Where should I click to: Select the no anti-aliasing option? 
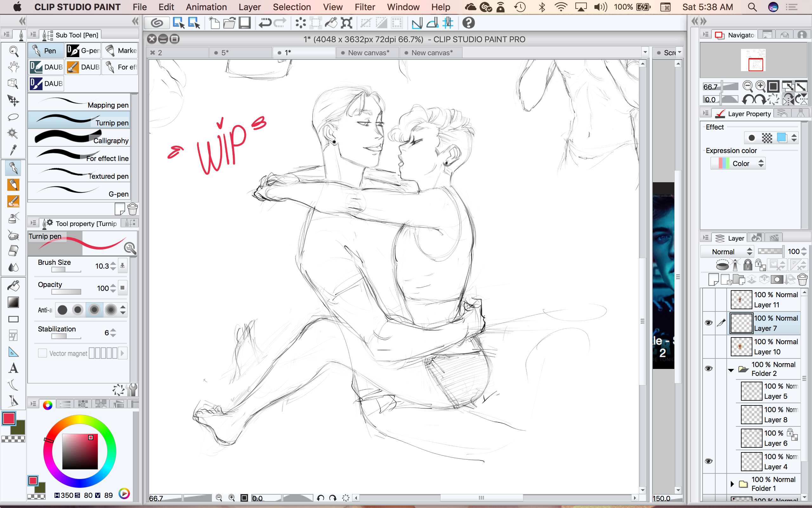pos(62,310)
